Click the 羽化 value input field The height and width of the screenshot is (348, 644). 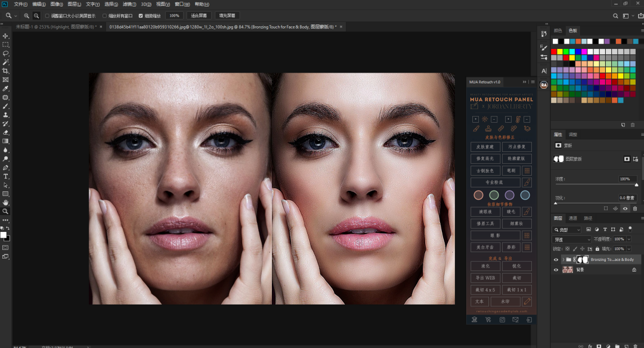coord(627,197)
